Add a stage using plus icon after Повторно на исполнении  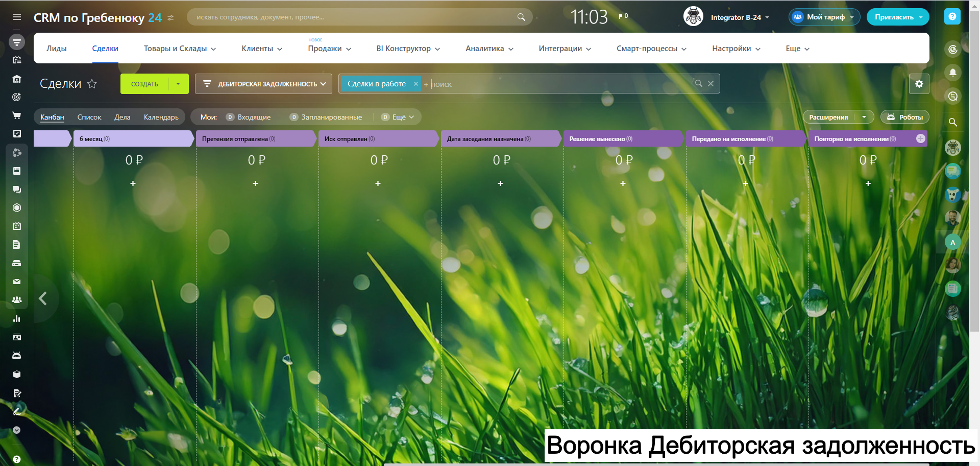920,138
